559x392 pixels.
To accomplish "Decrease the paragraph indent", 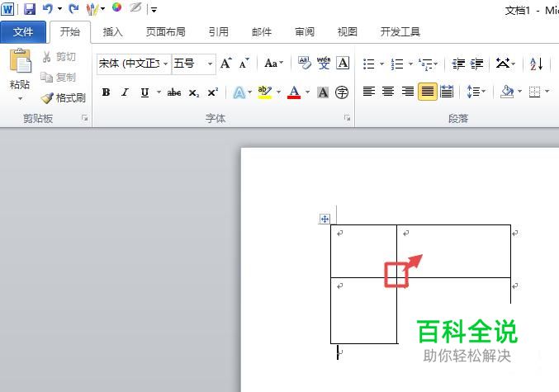I will (x=458, y=64).
